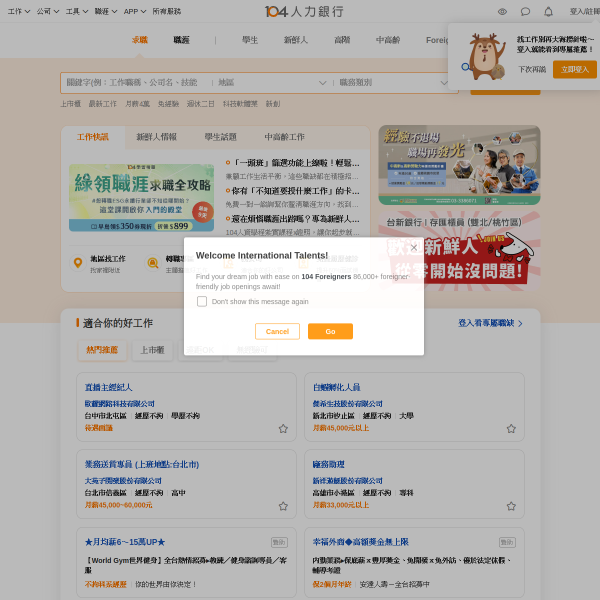Click the 104 人力銀行 logo
The width and height of the screenshot is (600, 600).
pyautogui.click(x=304, y=11)
